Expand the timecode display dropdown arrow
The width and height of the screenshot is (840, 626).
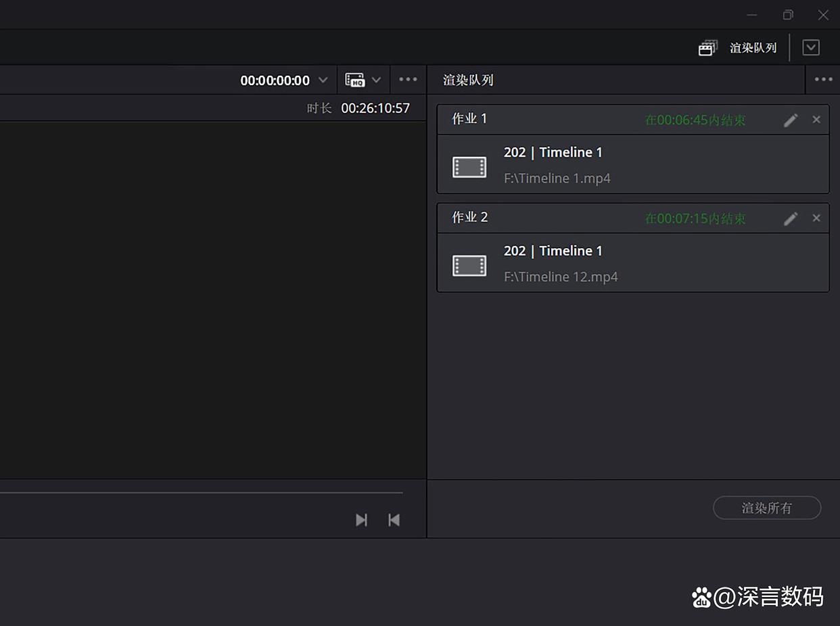[x=323, y=80]
